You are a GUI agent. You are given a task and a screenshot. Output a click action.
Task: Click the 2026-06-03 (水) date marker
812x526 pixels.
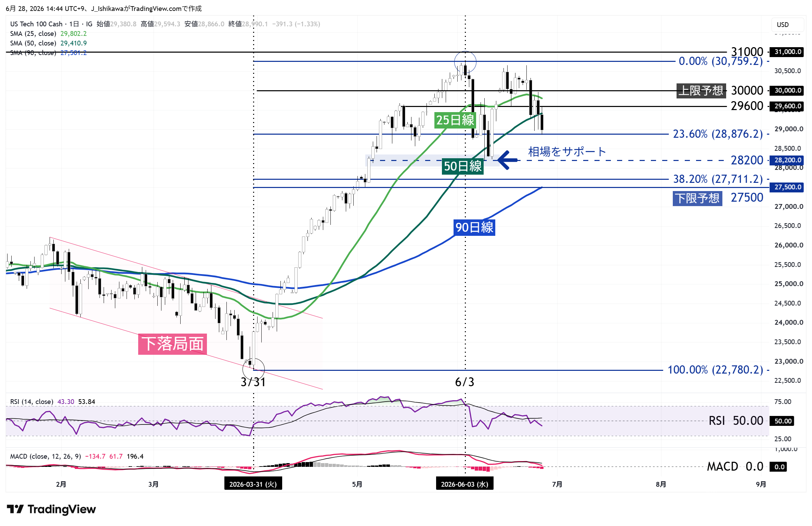pyautogui.click(x=464, y=484)
